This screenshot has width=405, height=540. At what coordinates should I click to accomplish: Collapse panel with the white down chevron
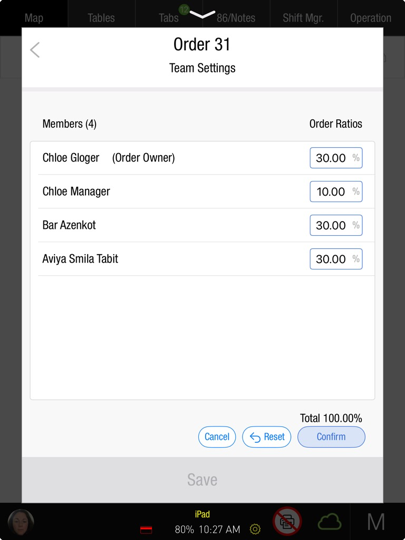(202, 14)
